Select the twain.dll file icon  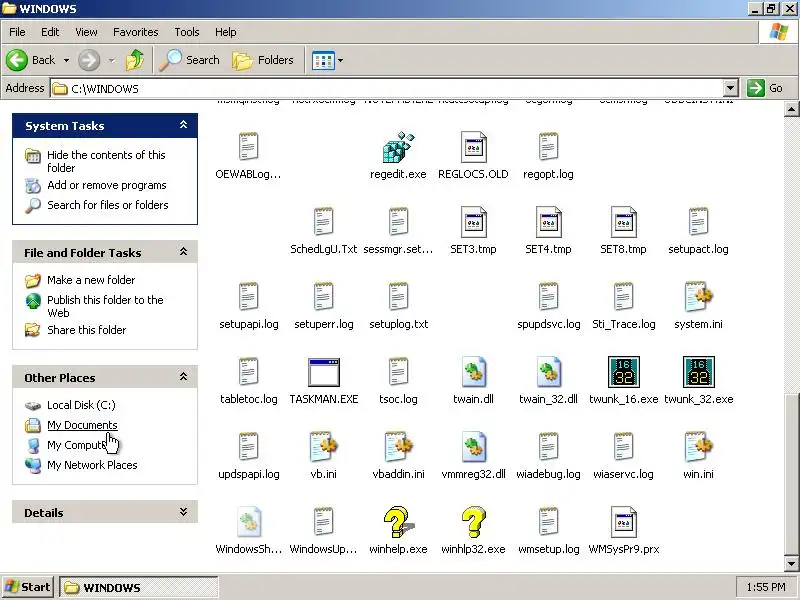click(473, 372)
